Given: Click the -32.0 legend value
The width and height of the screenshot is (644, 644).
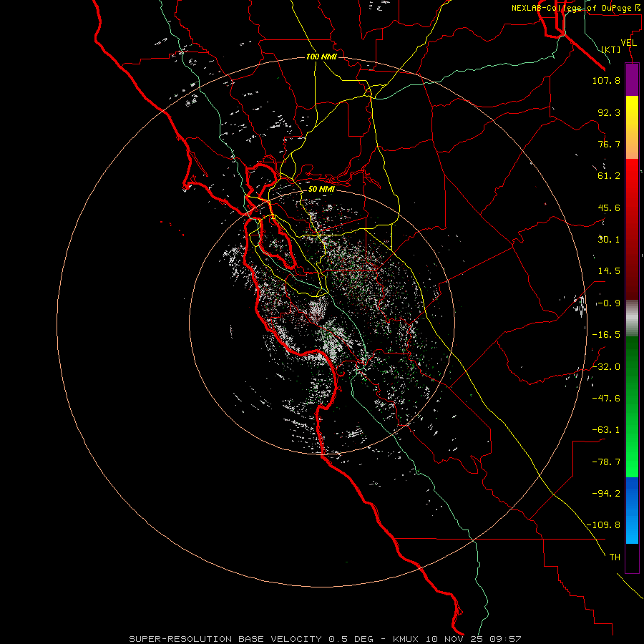Looking at the screenshot, I should tap(606, 367).
